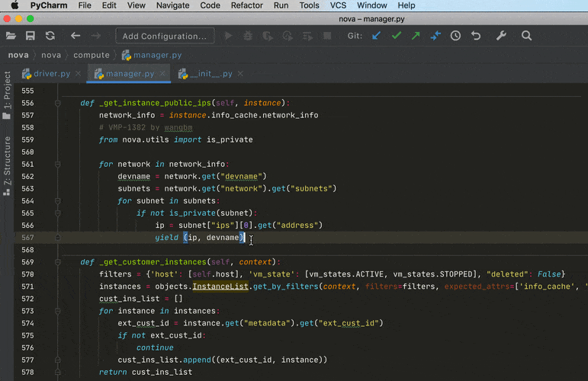588x381 pixels.
Task: Click Git Update Project blue arrow
Action: [376, 36]
